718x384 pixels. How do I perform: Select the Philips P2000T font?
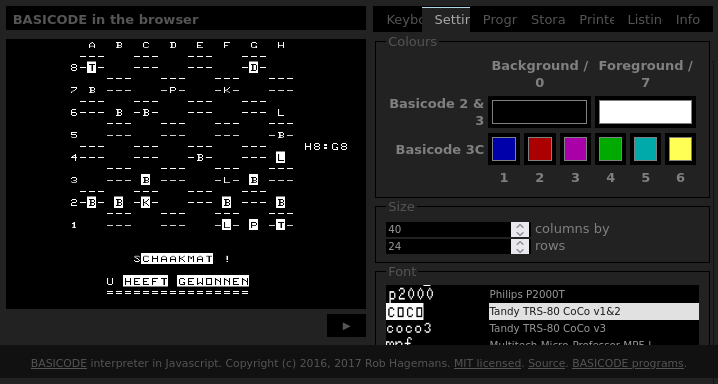click(542, 294)
